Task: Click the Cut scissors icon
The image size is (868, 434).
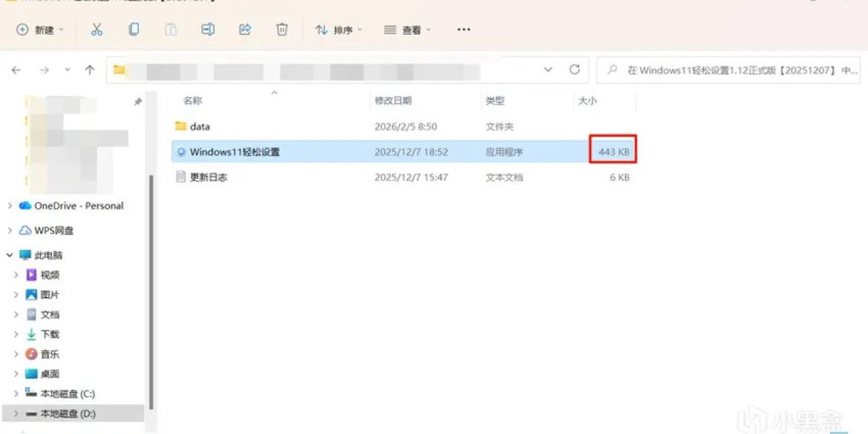Action: tap(97, 30)
